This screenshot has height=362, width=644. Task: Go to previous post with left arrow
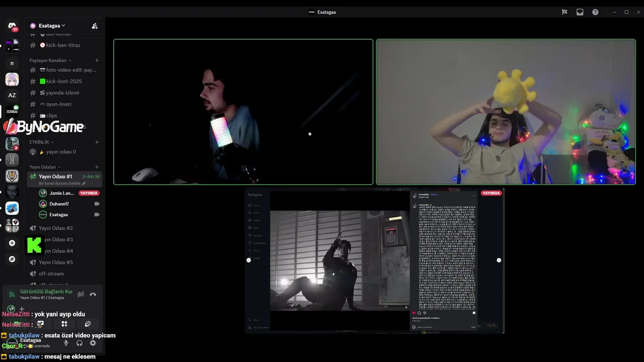(249, 260)
